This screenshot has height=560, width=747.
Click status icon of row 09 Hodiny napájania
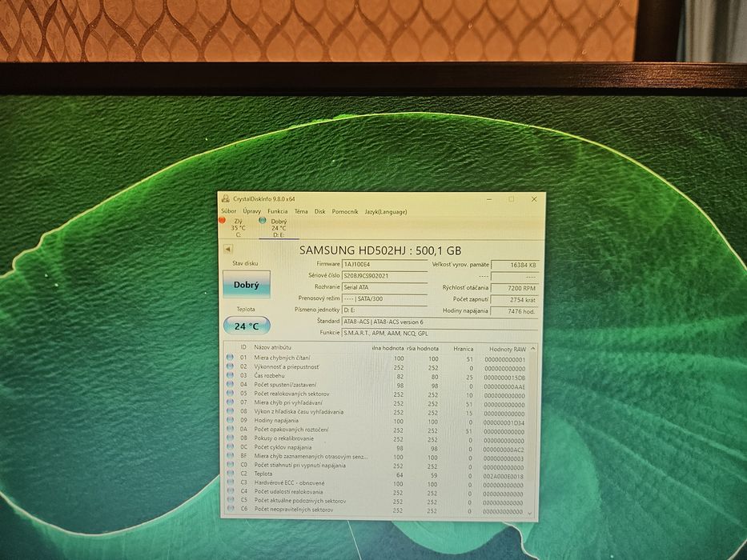coord(230,420)
